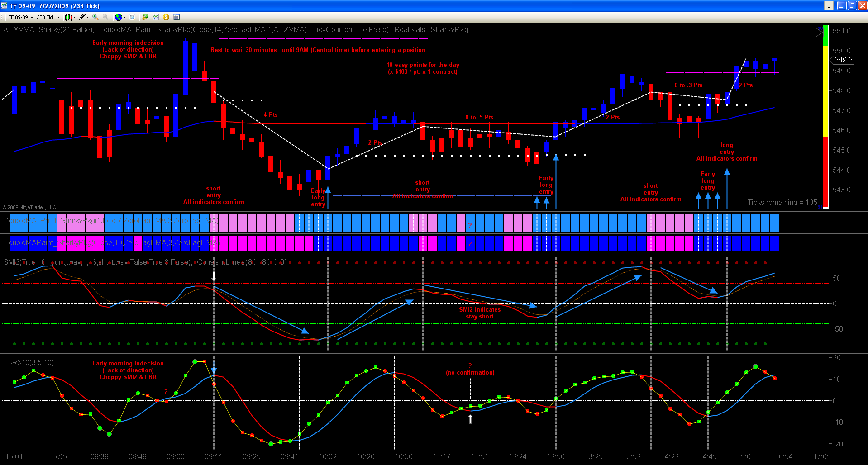868x465 pixels.
Task: Select the '0 to .5 Pts' annotation
Action: click(x=479, y=118)
